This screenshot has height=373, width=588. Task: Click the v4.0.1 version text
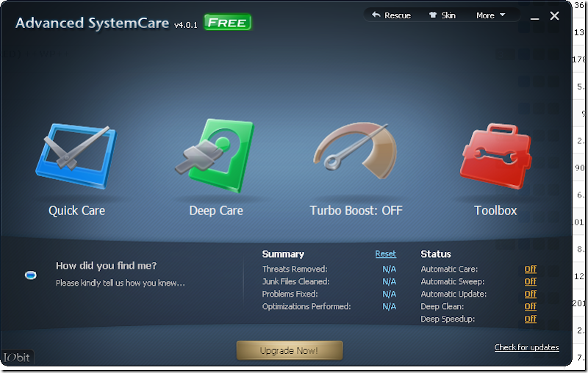[186, 25]
